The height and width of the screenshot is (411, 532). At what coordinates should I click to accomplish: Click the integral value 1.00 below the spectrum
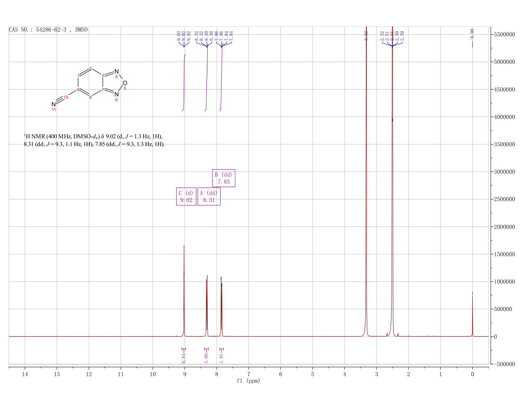point(206,358)
